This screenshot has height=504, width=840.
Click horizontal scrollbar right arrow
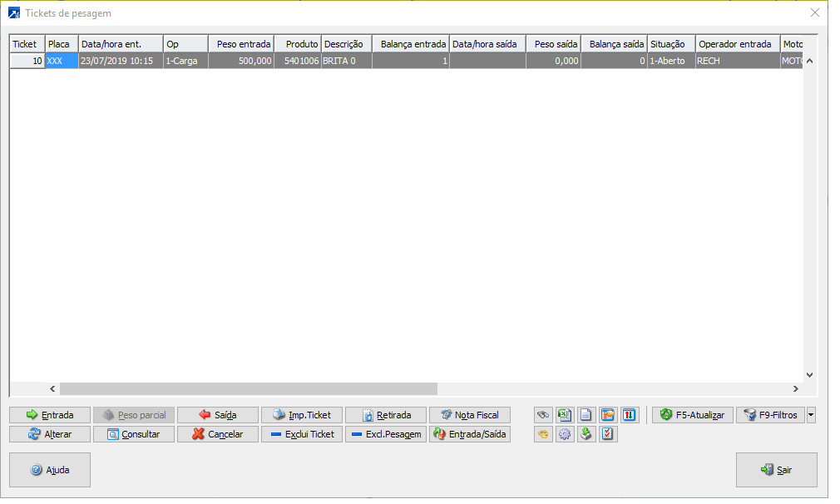pyautogui.click(x=796, y=389)
